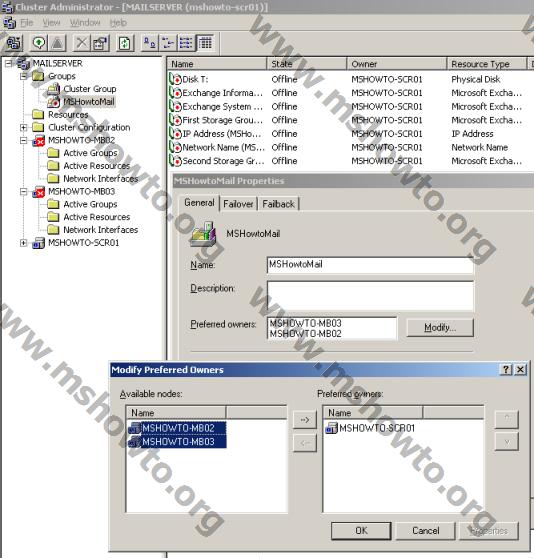Select Active Groups under MSHOWTO-MB02
534x558 pixels.
pos(90,153)
